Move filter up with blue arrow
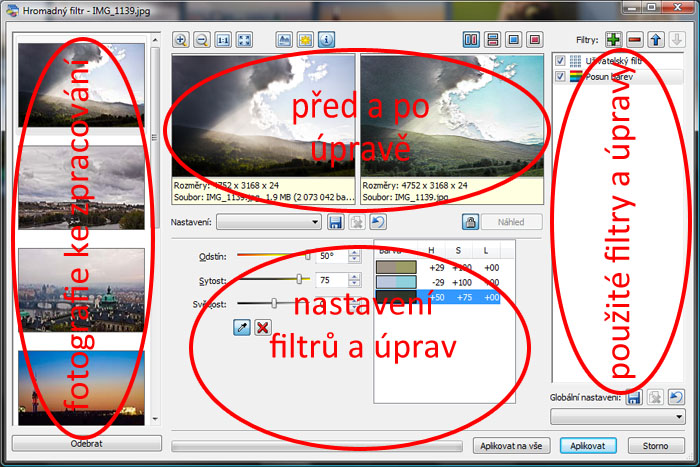 [x=658, y=39]
